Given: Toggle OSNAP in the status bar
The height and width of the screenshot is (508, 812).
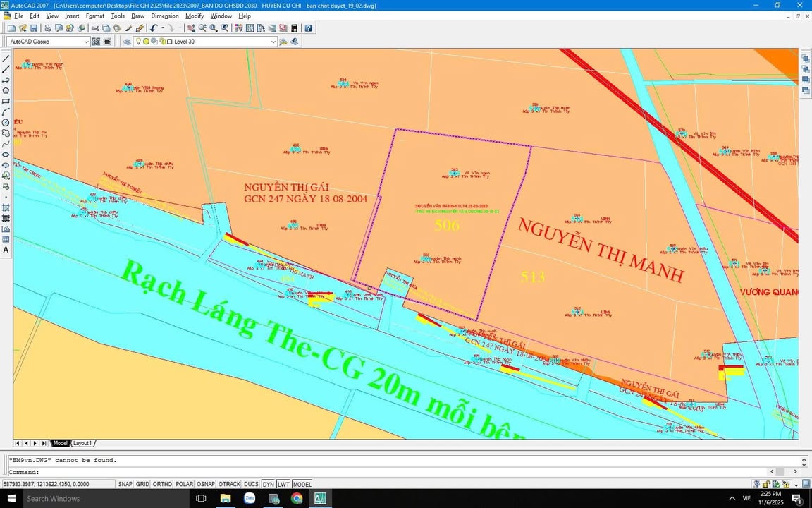Looking at the screenshot, I should 205,484.
